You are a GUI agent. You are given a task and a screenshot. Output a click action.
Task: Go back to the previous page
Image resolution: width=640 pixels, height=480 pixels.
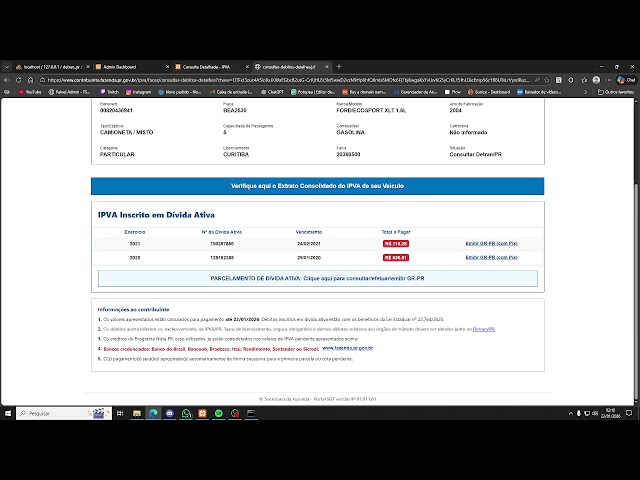coord(7,80)
